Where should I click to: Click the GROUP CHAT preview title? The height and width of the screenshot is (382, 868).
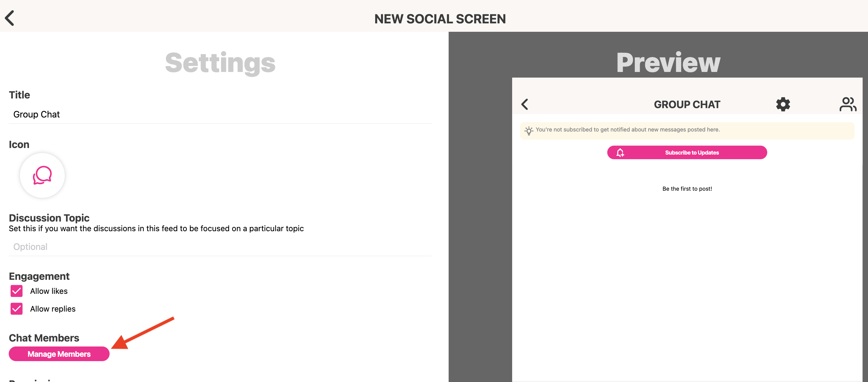687,104
